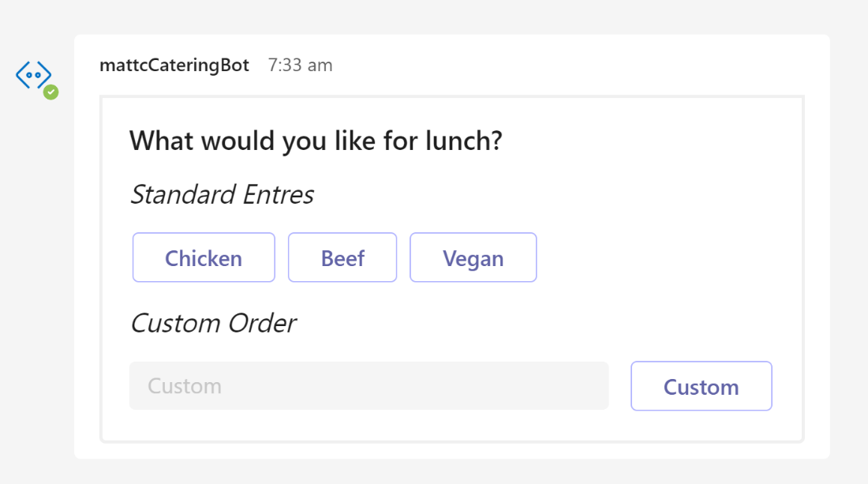
Task: Click the Custom Order section label
Action: tap(213, 324)
